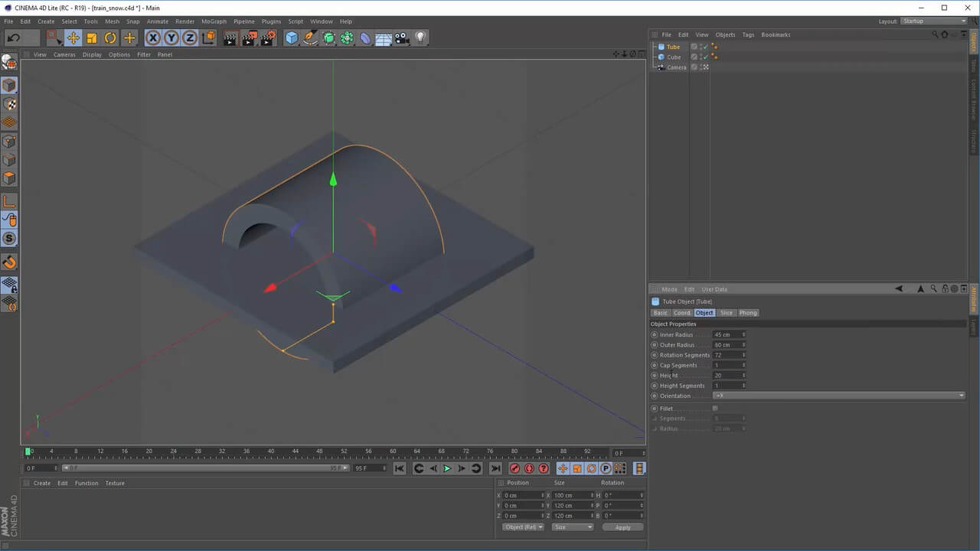Select the Rotate tool
Image resolution: width=980 pixels, height=551 pixels.
coord(110,38)
